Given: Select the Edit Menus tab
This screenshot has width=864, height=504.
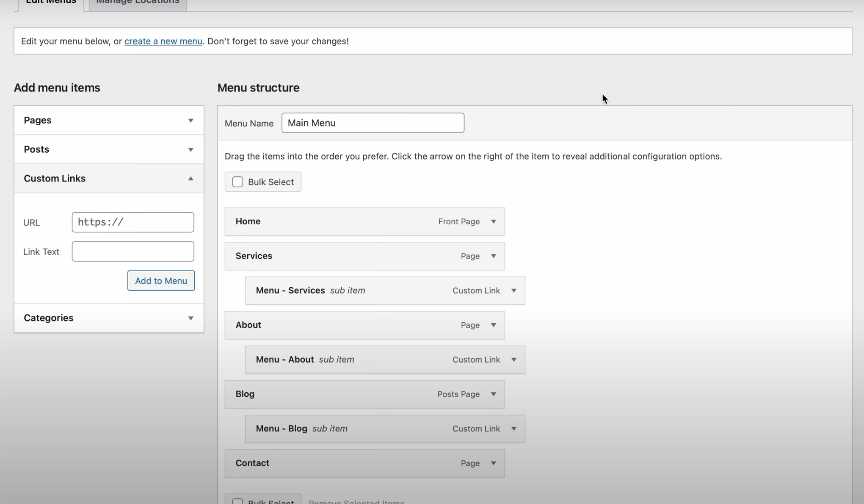Looking at the screenshot, I should [x=51, y=3].
